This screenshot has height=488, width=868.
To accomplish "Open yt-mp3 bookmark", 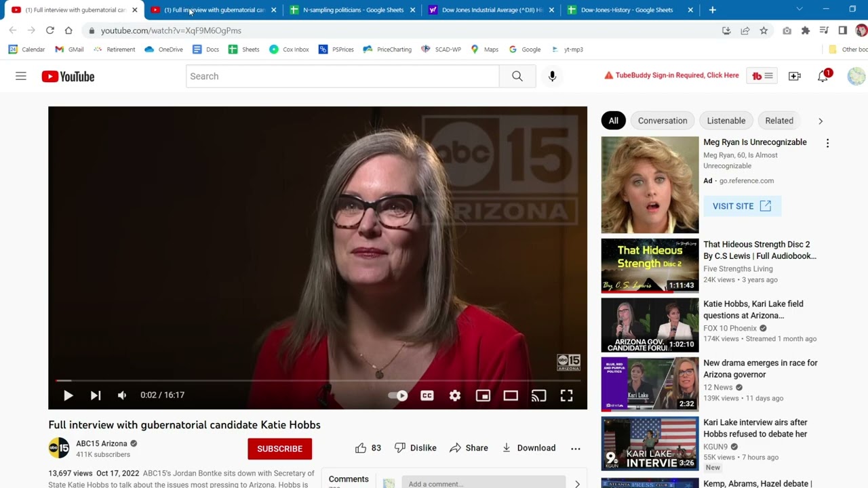I will [x=567, y=49].
